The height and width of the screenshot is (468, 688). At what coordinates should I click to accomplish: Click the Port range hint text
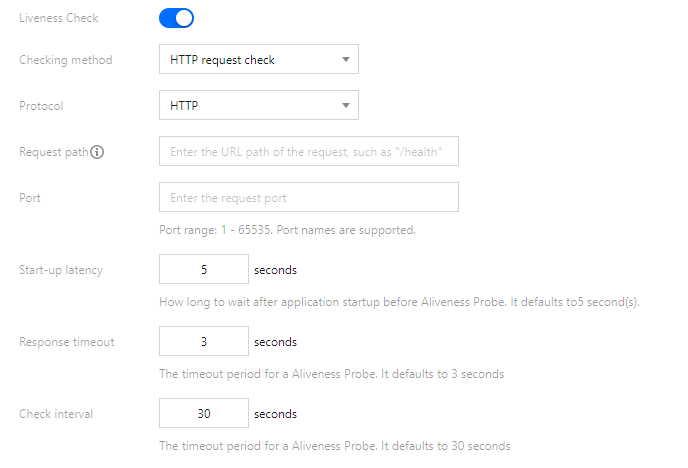287,230
